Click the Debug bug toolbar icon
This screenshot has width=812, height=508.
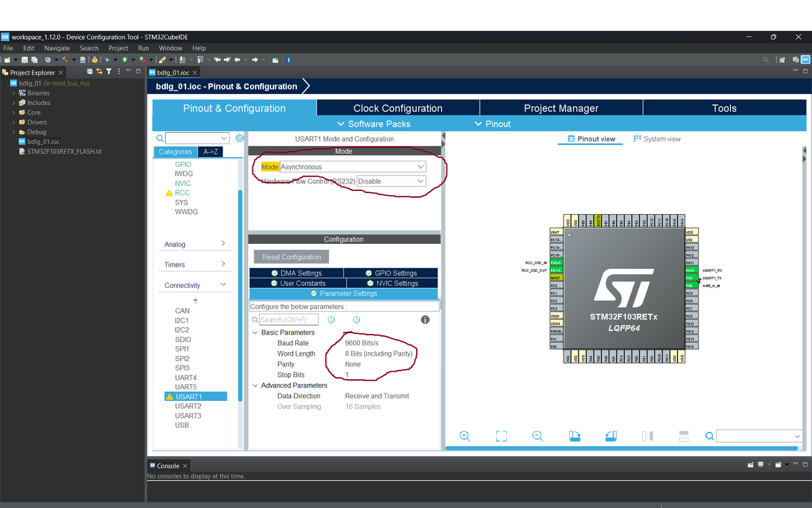[107, 60]
